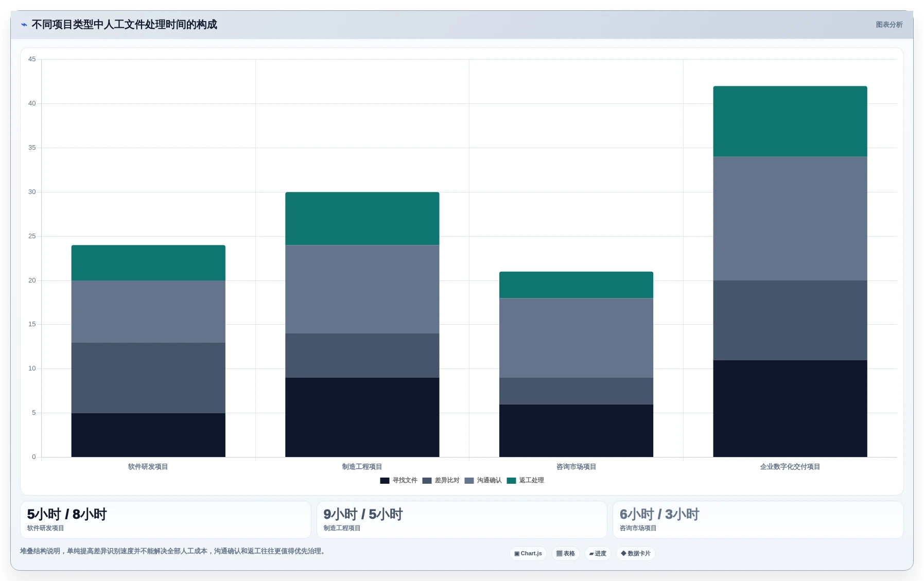Click the 沟通确认 segment of 企业数字化交付项目 bar
The height and width of the screenshot is (581, 924).
pyautogui.click(x=790, y=219)
